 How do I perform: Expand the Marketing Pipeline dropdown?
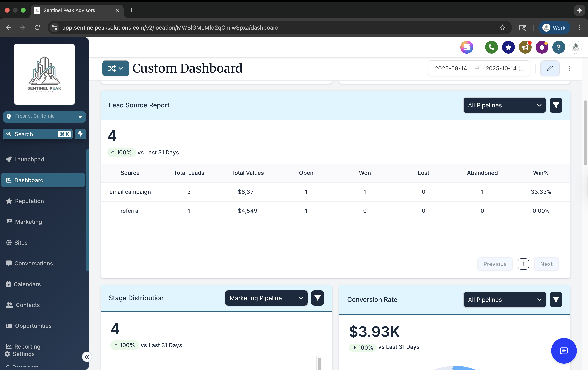pyautogui.click(x=266, y=298)
